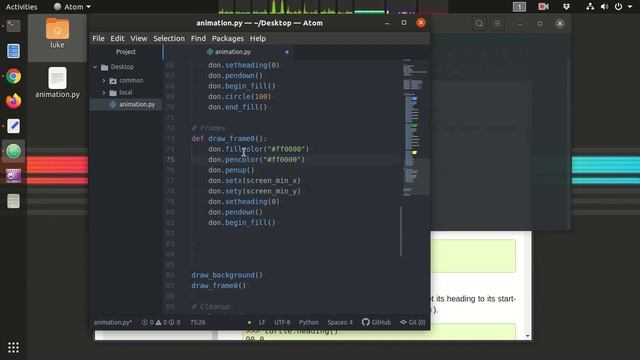Screen dimensions: 640x360
Task: Open the luke home folder on desktop
Action: pos(57,33)
